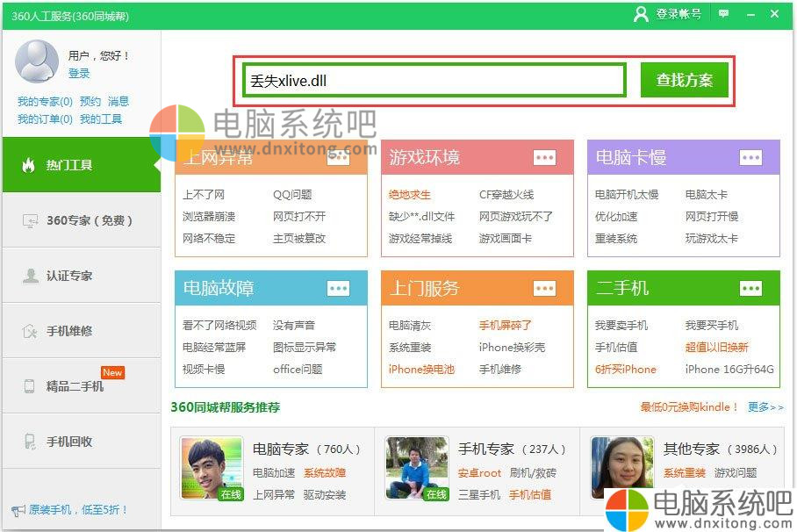
Task: Switch to 认证专家 sidebar tab
Action: pos(82,276)
